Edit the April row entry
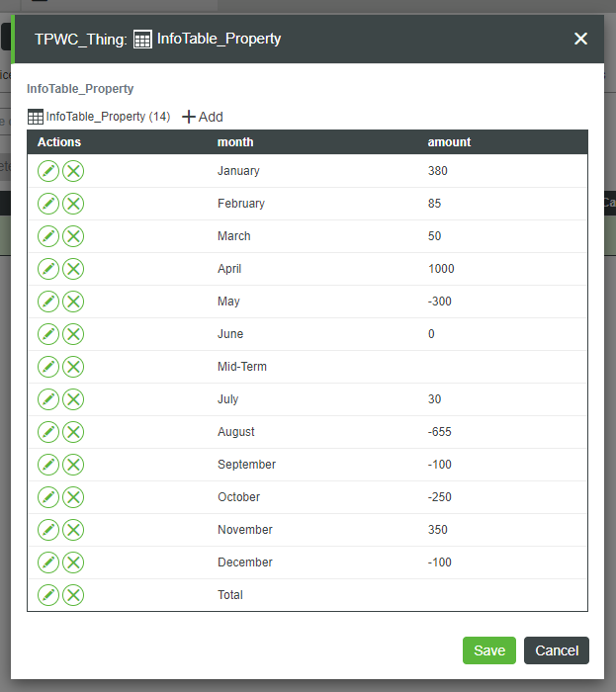Viewport: 616px width, 692px height. [x=48, y=269]
